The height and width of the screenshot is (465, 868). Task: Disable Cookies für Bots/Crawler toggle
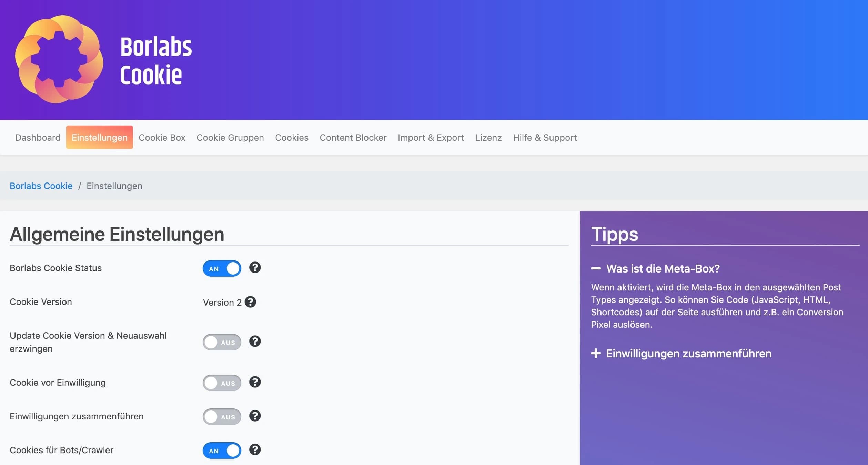[222, 451]
